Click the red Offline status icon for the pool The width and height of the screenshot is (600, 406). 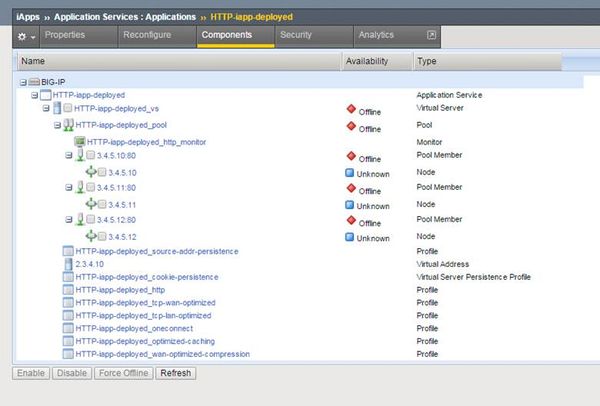[351, 126]
